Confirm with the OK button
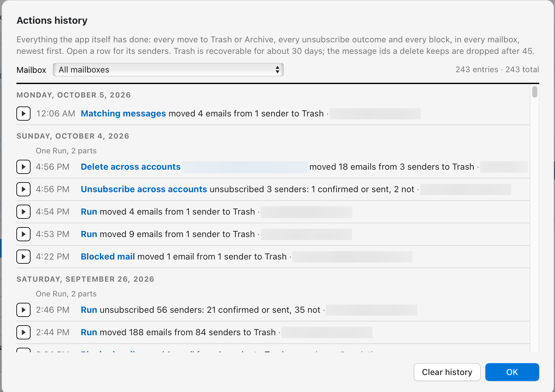555x392 pixels. click(512, 372)
